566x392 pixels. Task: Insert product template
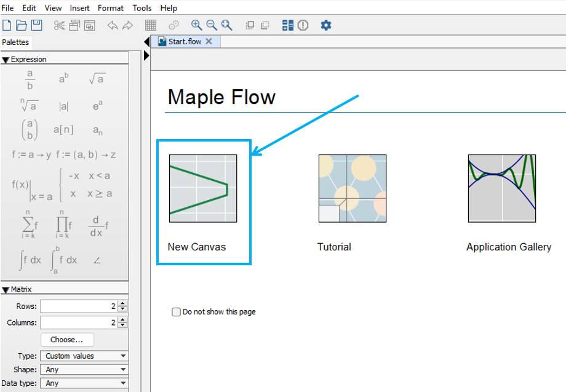(63, 224)
